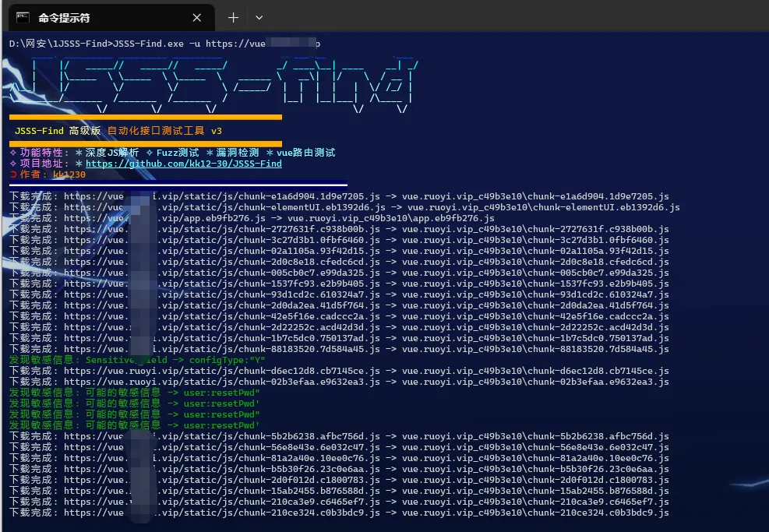Viewport: 769px width, 532px height.
Task: Click the author name kk1230
Action: pyautogui.click(x=69, y=174)
